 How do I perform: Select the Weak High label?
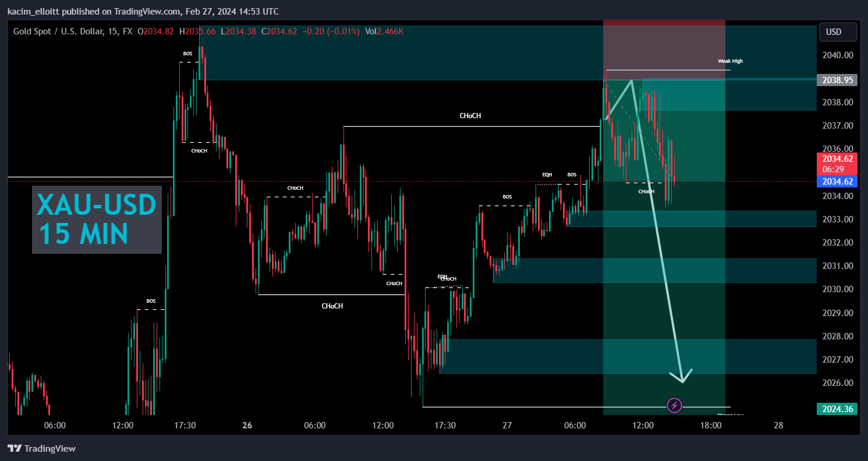pyautogui.click(x=730, y=61)
